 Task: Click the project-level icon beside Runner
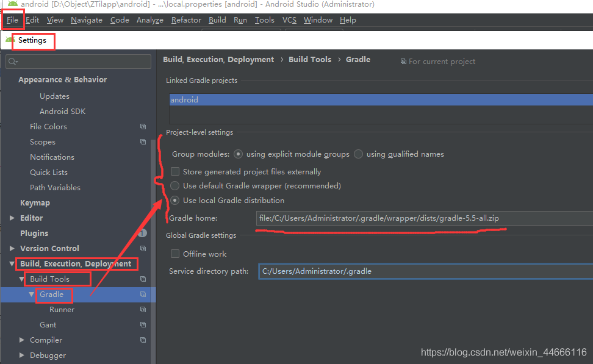[x=143, y=309]
